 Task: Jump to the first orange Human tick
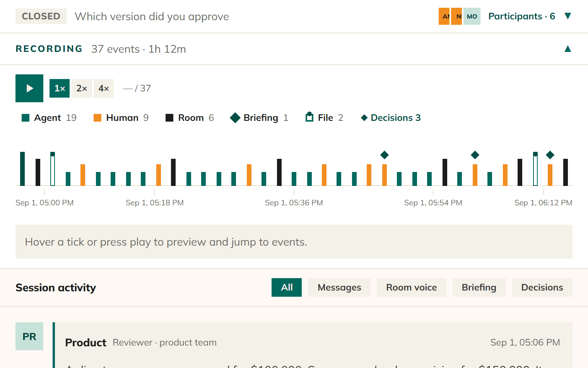[x=83, y=175]
